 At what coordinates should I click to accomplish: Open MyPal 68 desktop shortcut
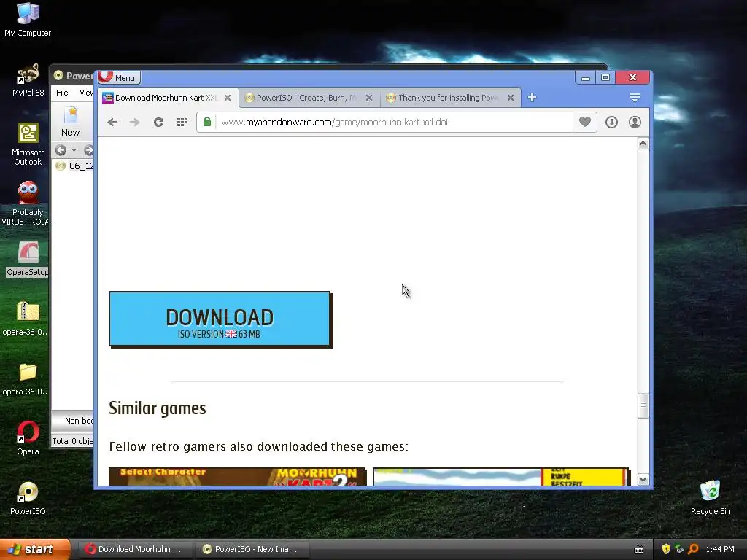point(28,80)
